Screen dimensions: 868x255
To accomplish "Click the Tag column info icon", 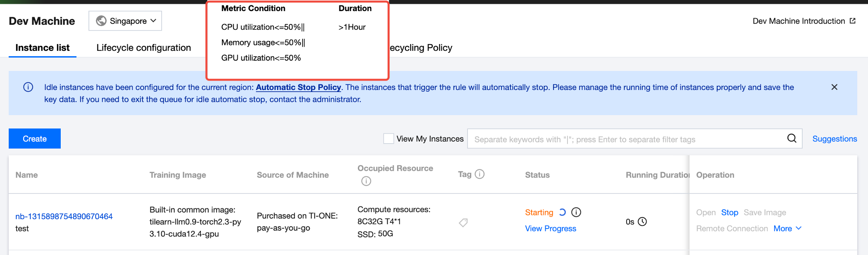I will (479, 174).
